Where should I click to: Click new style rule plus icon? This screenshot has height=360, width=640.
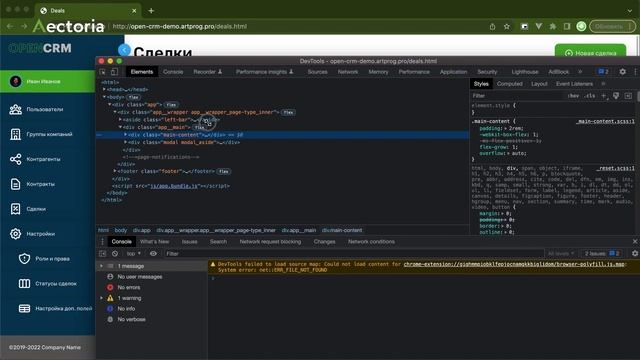click(x=603, y=96)
